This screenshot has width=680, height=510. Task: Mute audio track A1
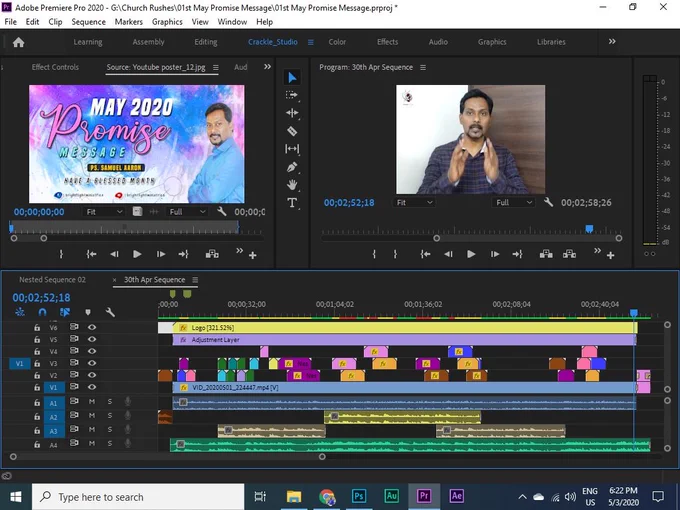point(92,402)
